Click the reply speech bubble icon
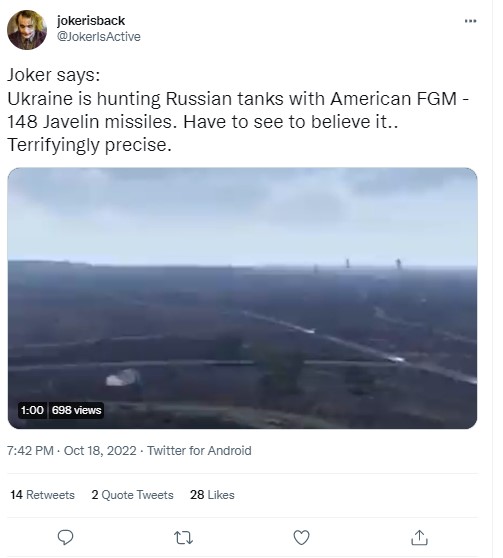This screenshot has height=558, width=503. (66, 537)
